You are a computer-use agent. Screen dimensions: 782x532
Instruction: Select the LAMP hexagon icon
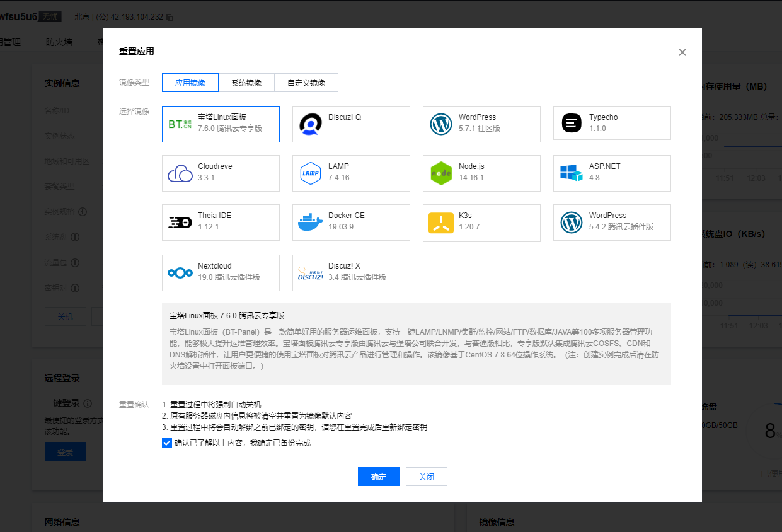pos(311,173)
